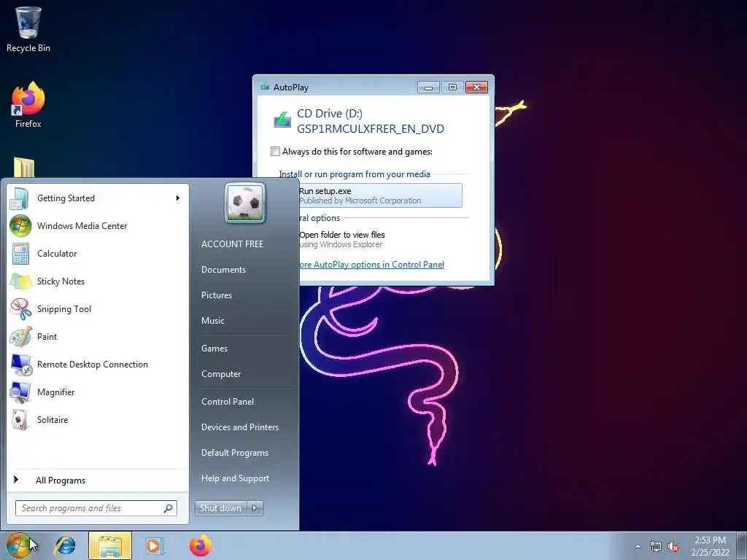The width and height of the screenshot is (747, 560).
Task: Click the Sticky Notes icon
Action: click(x=20, y=281)
